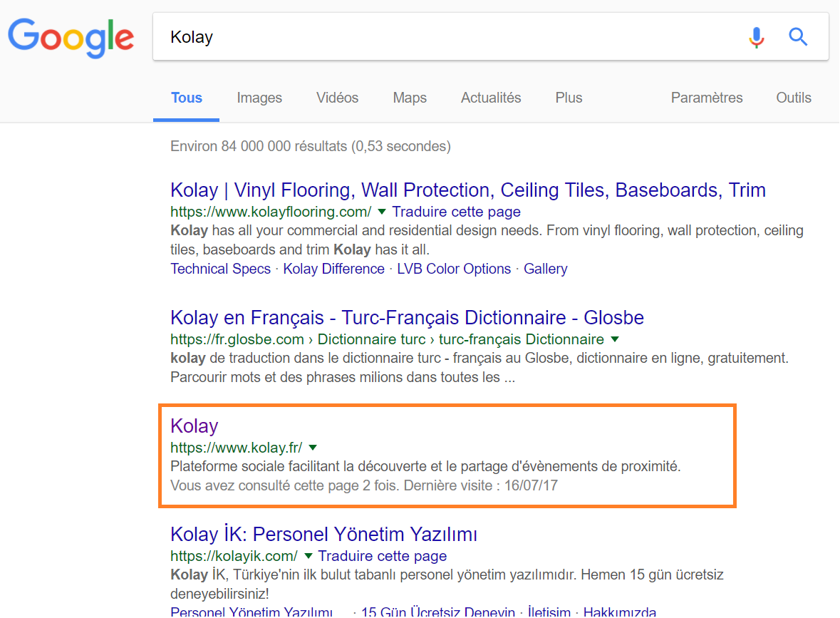The image size is (840, 618).
Task: Expand arrow next to kolayik.com URL
Action: pos(308,556)
